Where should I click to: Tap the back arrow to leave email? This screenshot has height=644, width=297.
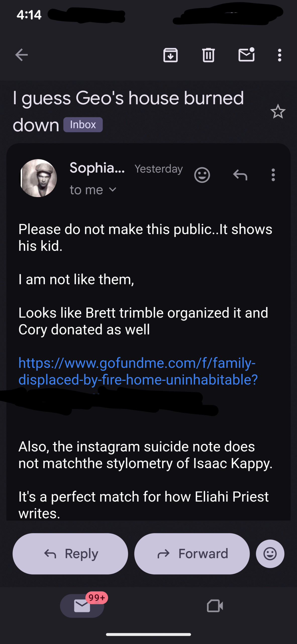pos(21,55)
